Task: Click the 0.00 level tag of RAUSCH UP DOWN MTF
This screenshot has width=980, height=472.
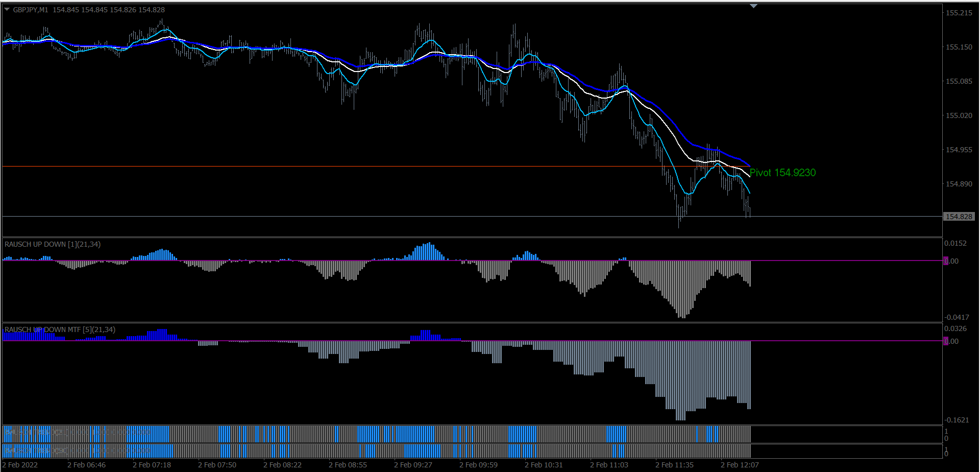Action: coord(951,341)
